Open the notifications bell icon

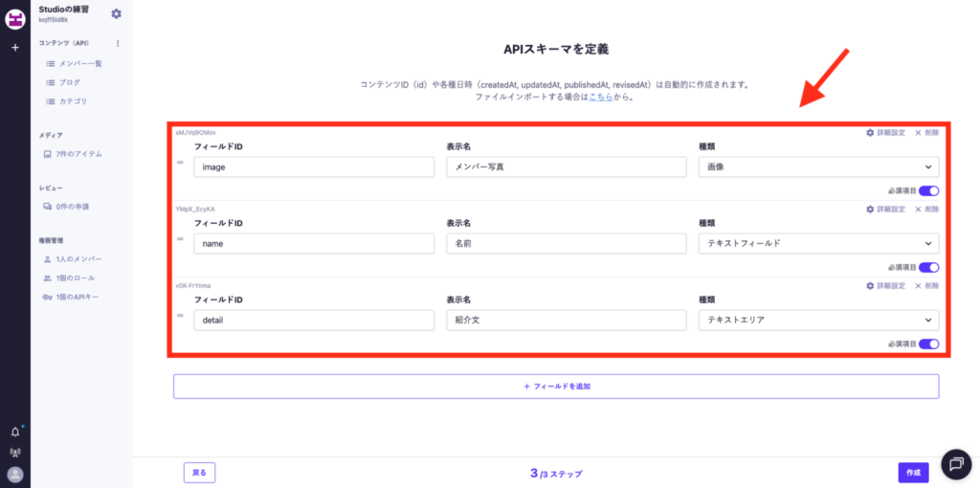14,433
